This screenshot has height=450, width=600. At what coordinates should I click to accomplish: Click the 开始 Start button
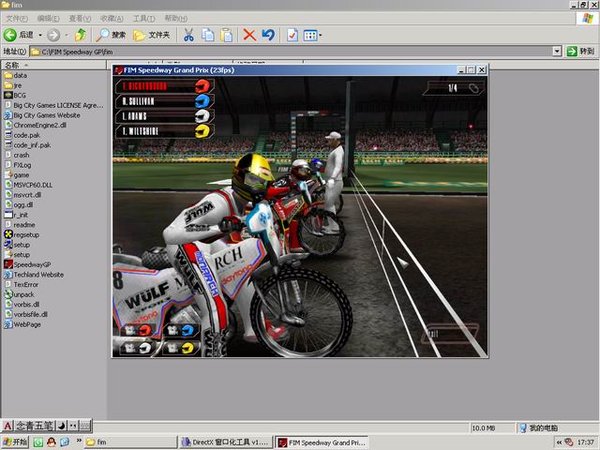pos(17,441)
